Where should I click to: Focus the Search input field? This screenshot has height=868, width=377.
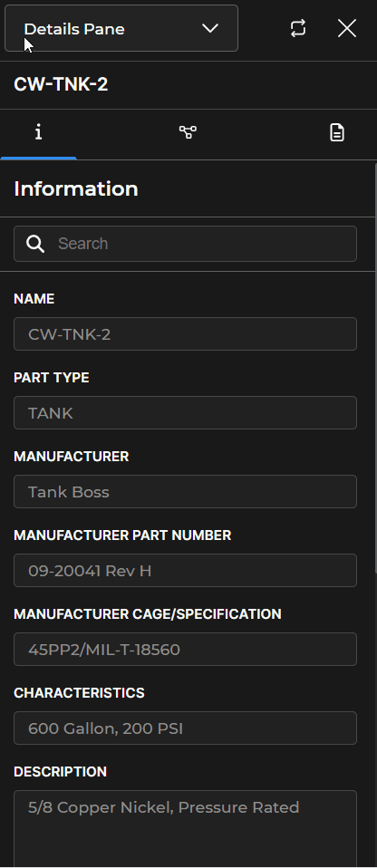click(x=185, y=244)
